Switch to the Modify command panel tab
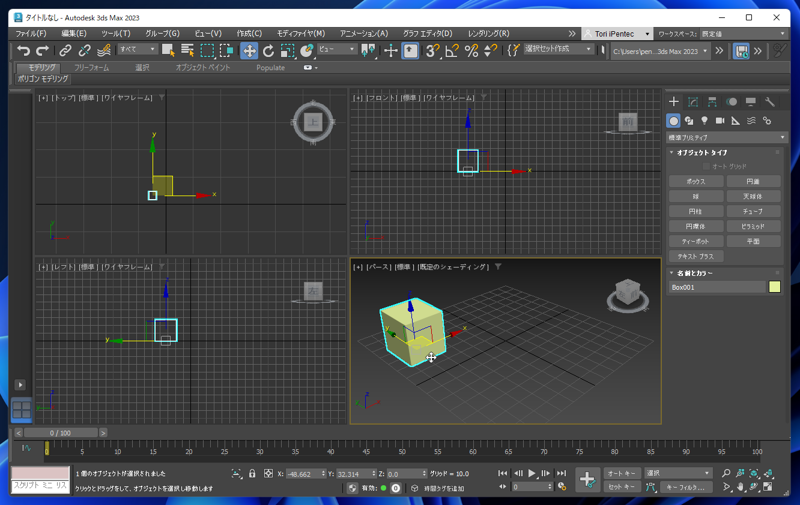800x505 pixels. pyautogui.click(x=693, y=102)
